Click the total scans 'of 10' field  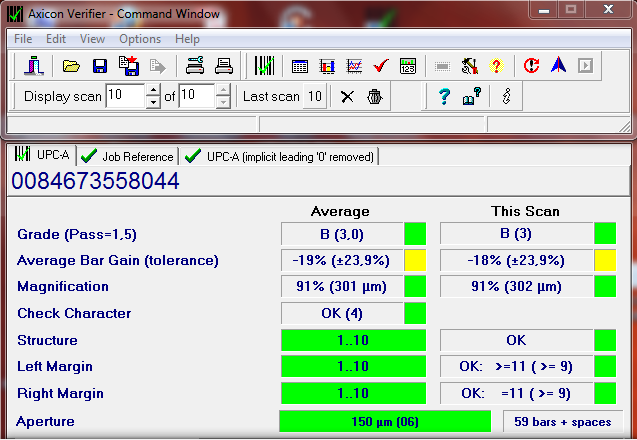point(197,96)
